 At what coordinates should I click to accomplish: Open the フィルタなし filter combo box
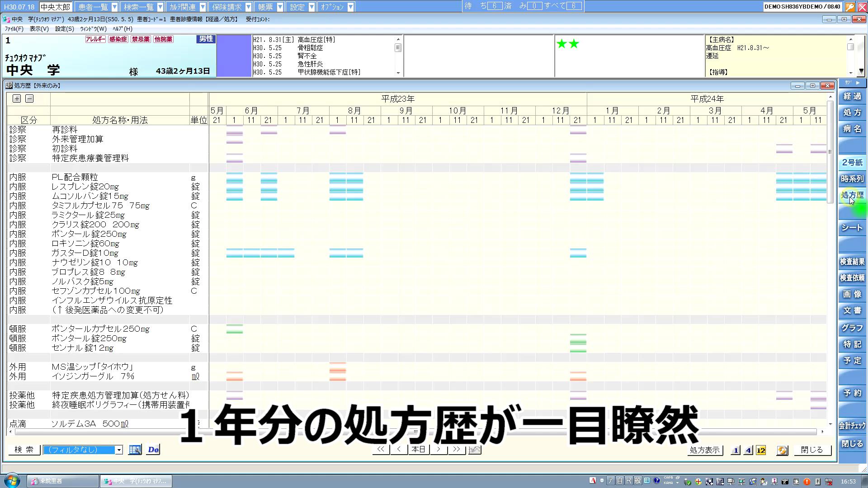pyautogui.click(x=83, y=450)
